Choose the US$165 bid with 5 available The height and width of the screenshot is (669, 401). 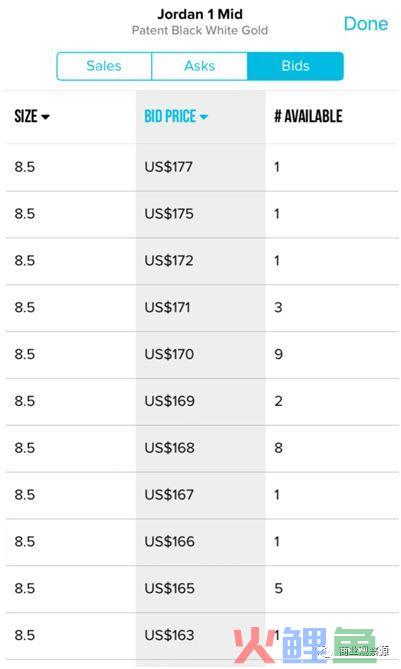tap(202, 589)
